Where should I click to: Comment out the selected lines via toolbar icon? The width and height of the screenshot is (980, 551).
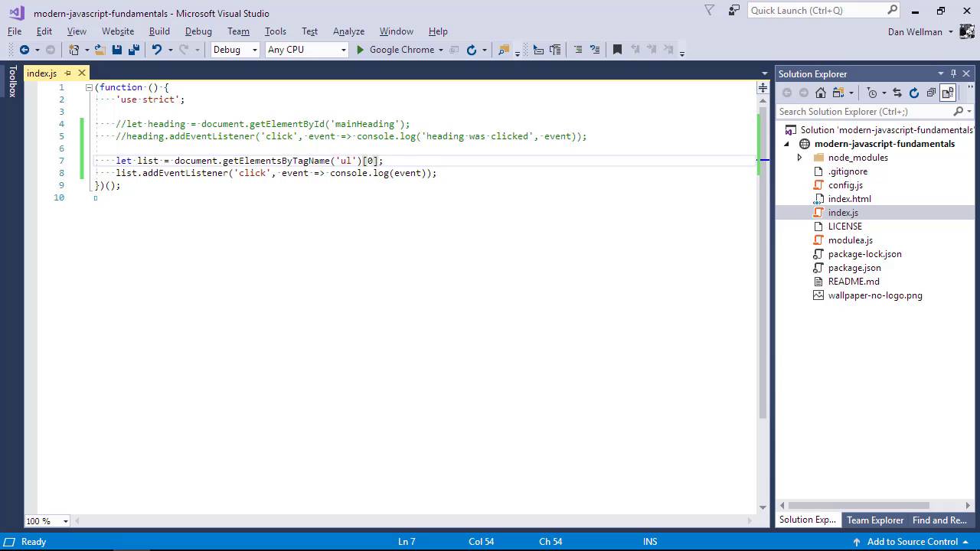tap(578, 50)
